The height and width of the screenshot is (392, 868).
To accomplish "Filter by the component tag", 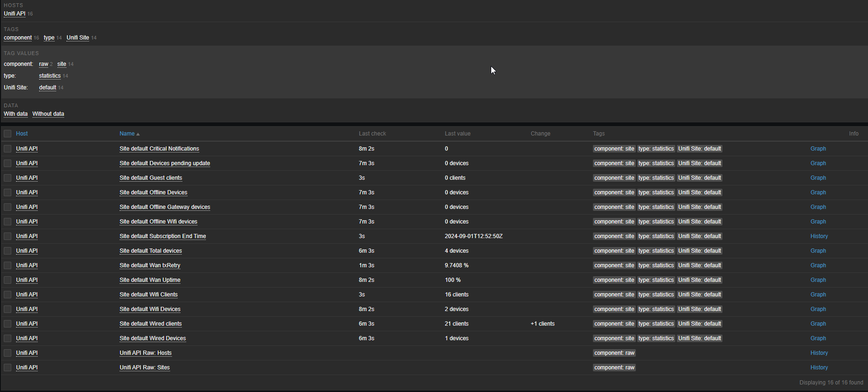I will pos(18,38).
